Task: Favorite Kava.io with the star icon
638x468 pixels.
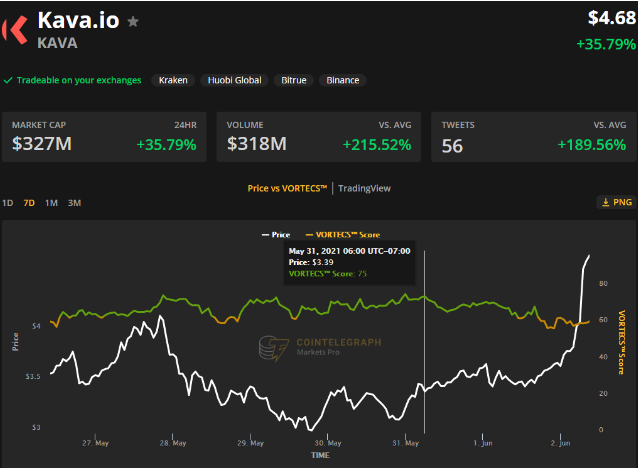Action: (133, 21)
